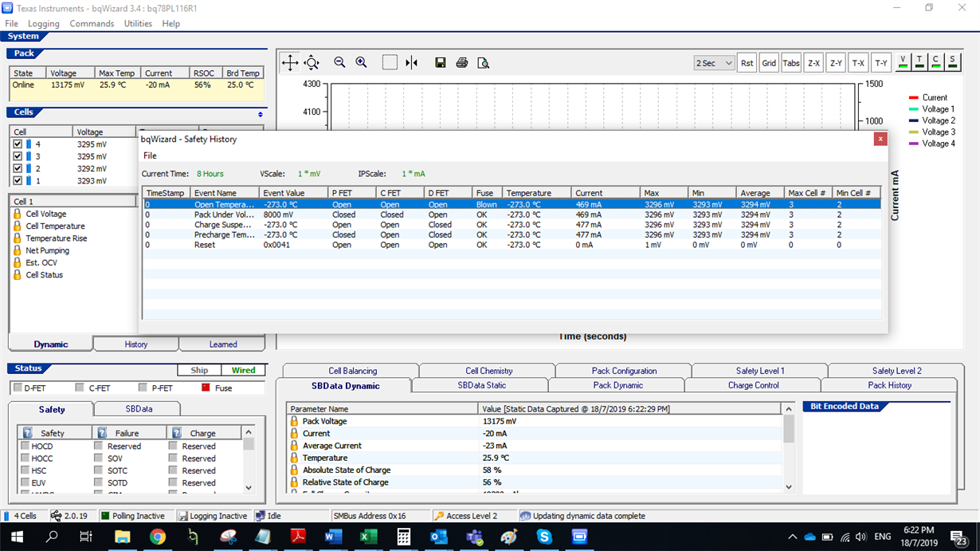Switch to the History tab
Viewport: 980px width, 551px height.
tap(136, 344)
